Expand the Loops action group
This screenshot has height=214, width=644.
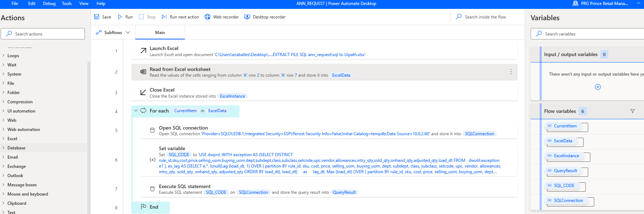pyautogui.click(x=3, y=55)
